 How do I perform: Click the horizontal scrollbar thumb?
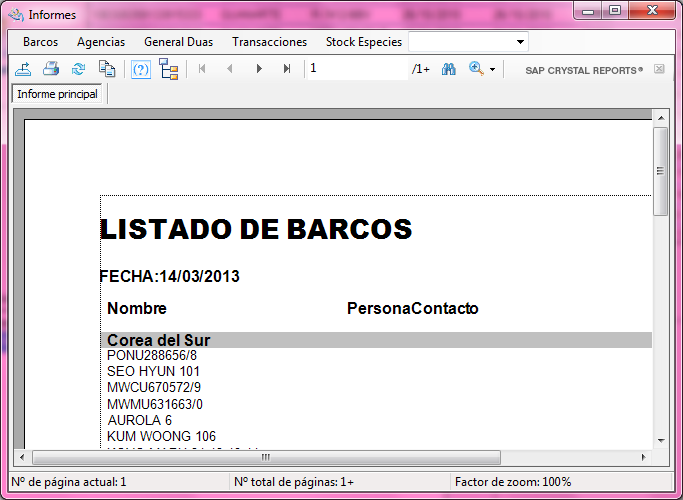coord(266,457)
